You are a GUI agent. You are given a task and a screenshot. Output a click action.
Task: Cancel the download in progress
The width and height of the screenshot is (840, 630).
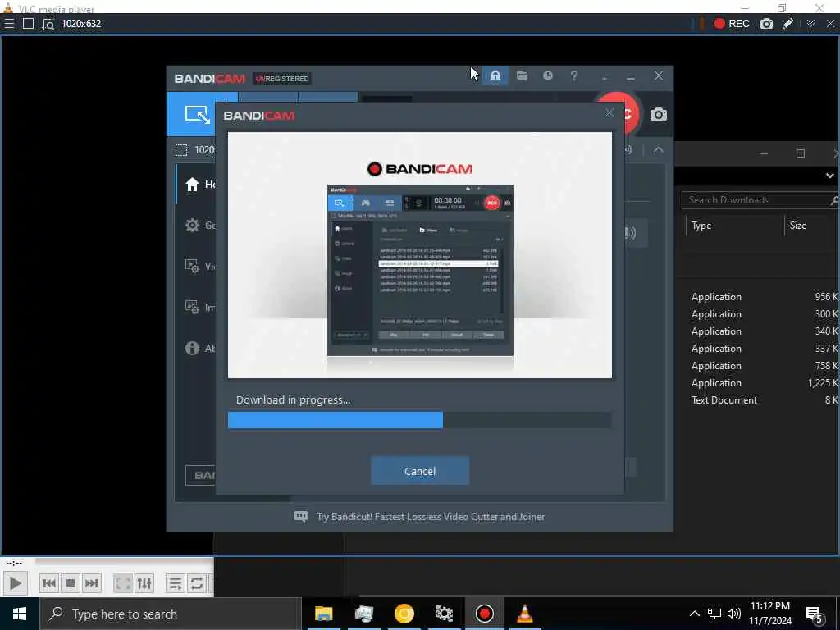[x=420, y=471]
